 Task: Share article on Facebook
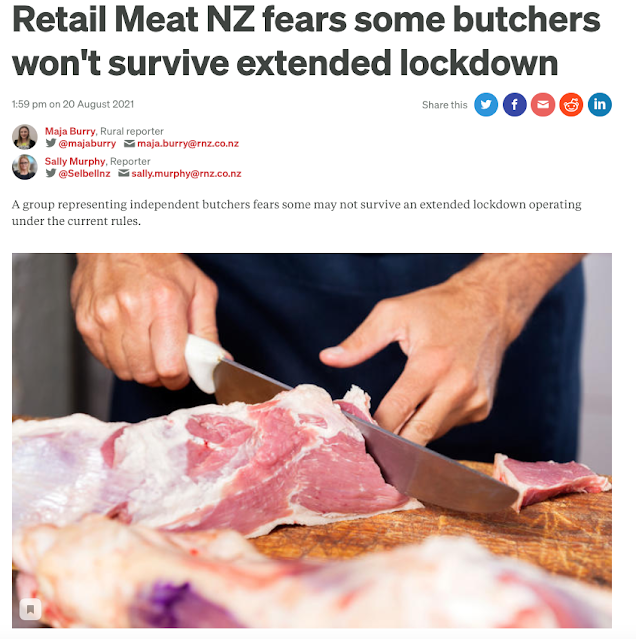tap(514, 105)
